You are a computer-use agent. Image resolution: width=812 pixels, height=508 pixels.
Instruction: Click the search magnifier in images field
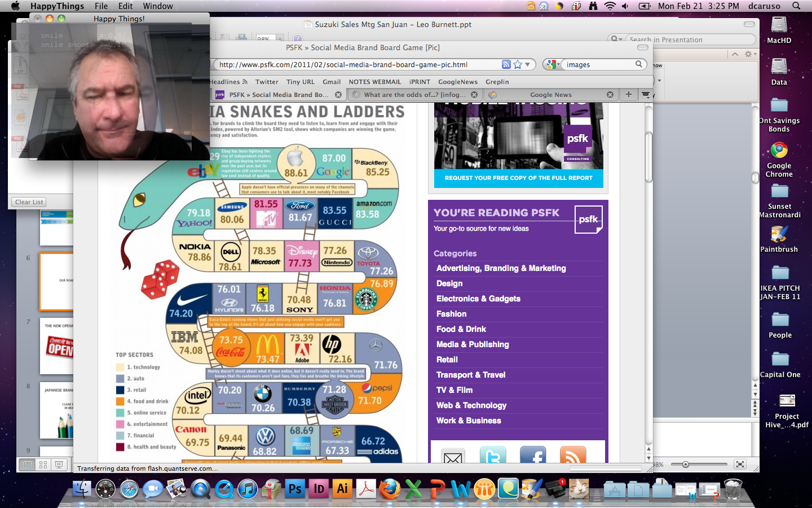point(639,64)
